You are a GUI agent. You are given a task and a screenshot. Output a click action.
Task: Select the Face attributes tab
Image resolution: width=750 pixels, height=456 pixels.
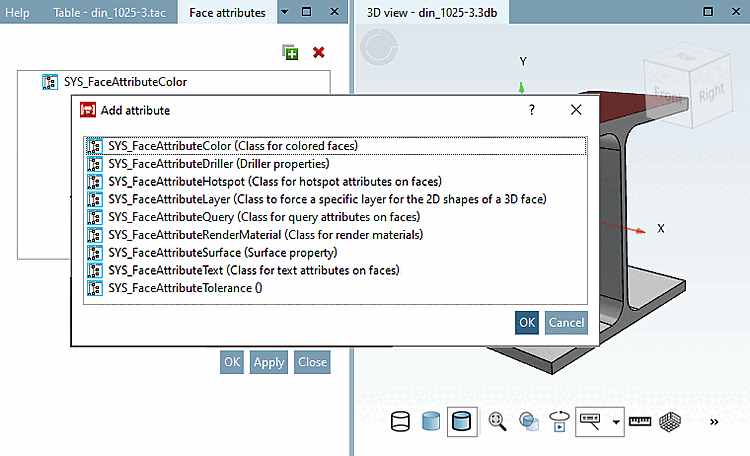point(227,12)
